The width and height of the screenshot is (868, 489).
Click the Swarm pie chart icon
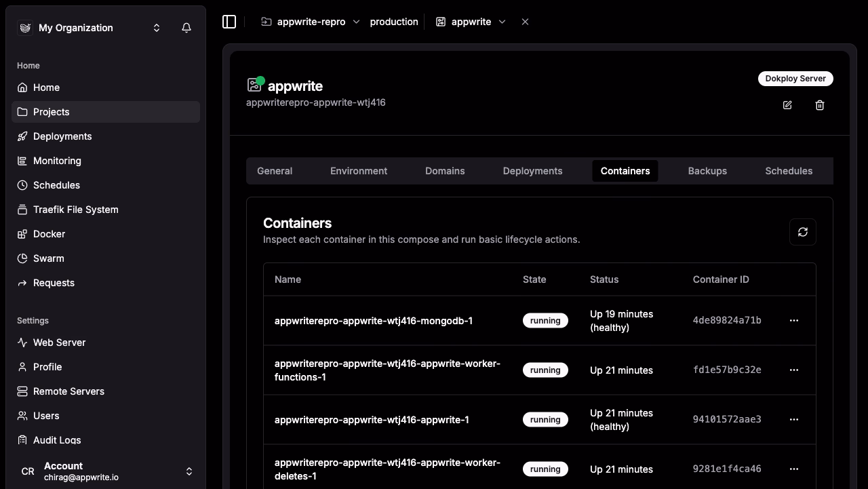pos(22,258)
